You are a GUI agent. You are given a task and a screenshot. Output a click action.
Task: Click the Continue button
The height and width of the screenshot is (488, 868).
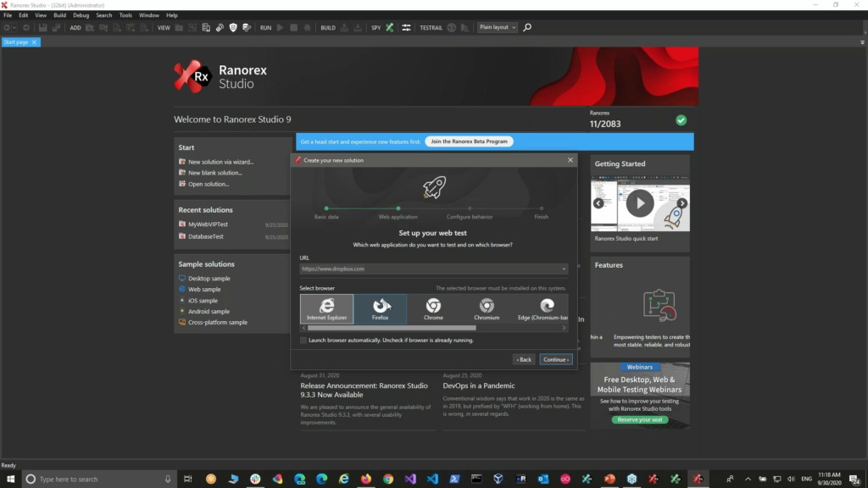tap(556, 359)
